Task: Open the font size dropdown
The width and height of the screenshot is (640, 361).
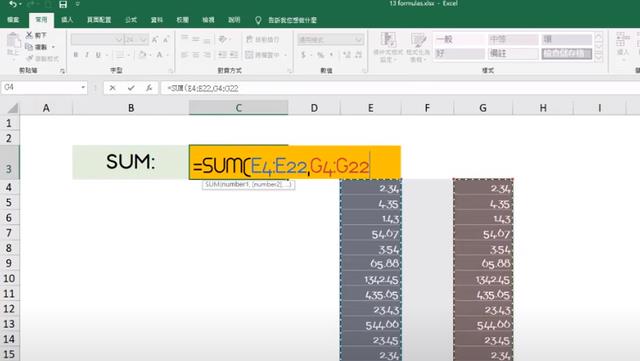Action: pos(143,40)
